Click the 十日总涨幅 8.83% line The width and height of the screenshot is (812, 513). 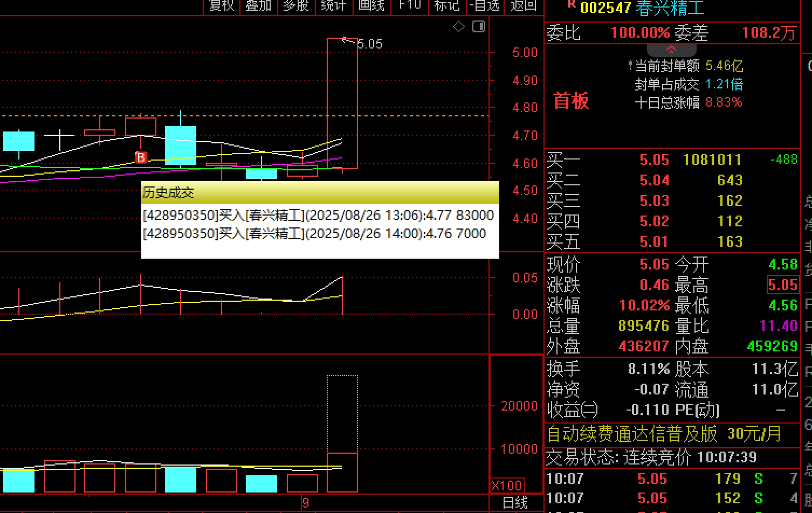click(x=689, y=102)
